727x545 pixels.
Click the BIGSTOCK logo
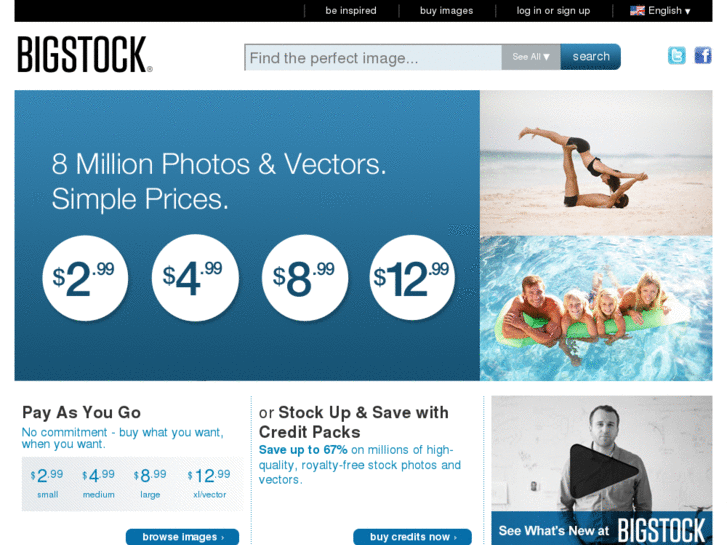tap(85, 55)
